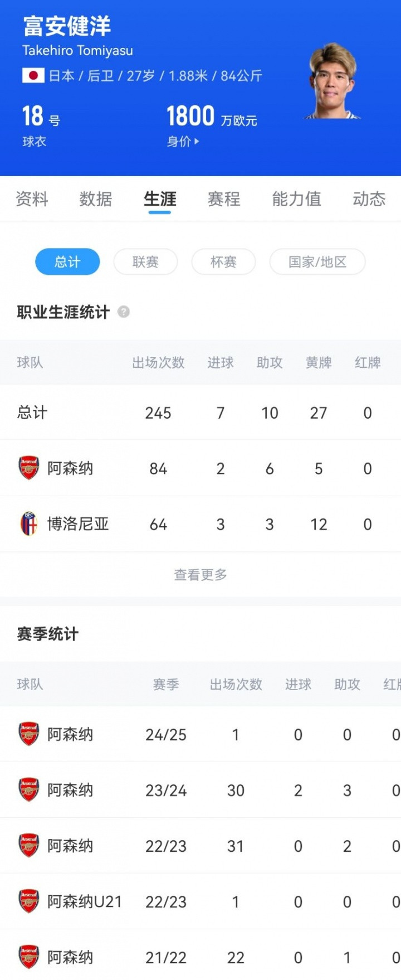The width and height of the screenshot is (401, 980).
Task: Select the 杯赛 filter pill
Action: pos(223,261)
